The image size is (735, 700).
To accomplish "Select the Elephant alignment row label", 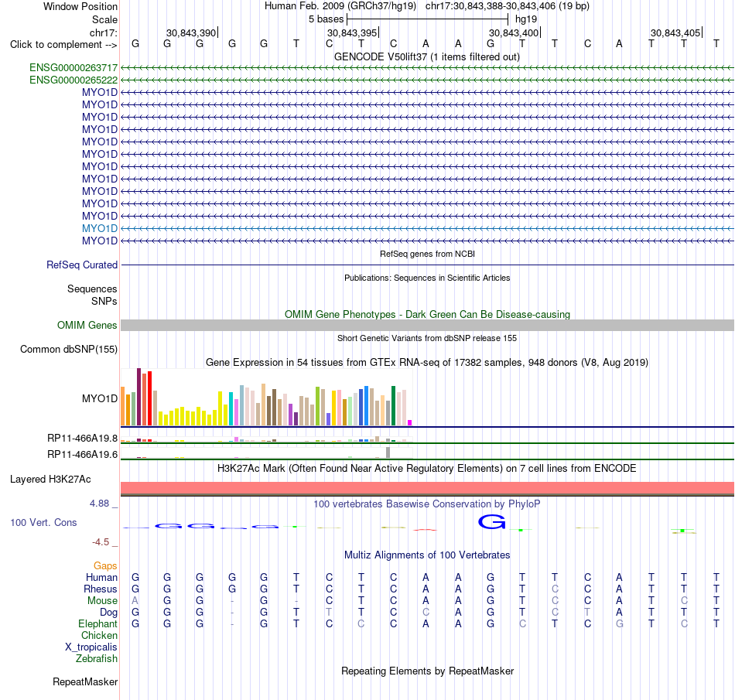I will tap(97, 623).
